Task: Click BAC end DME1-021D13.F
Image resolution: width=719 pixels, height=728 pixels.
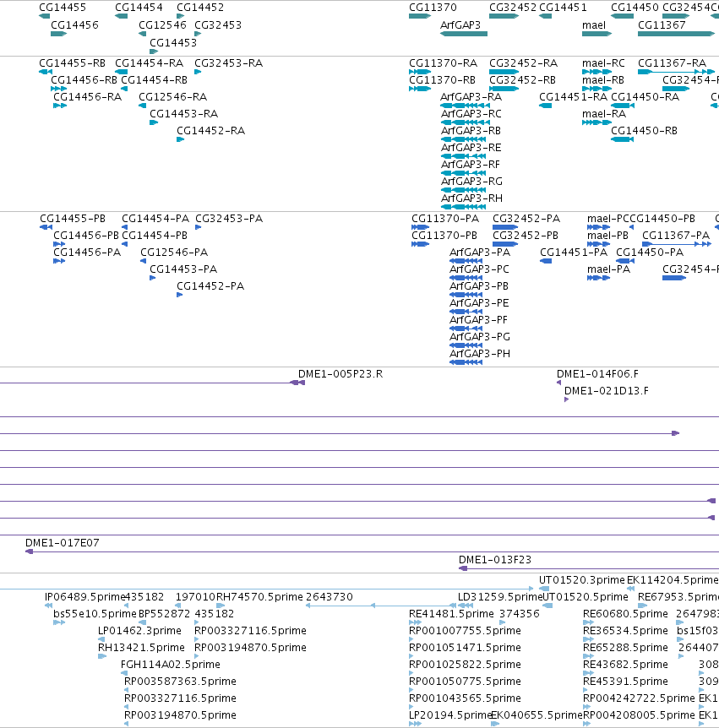Action: [566, 399]
